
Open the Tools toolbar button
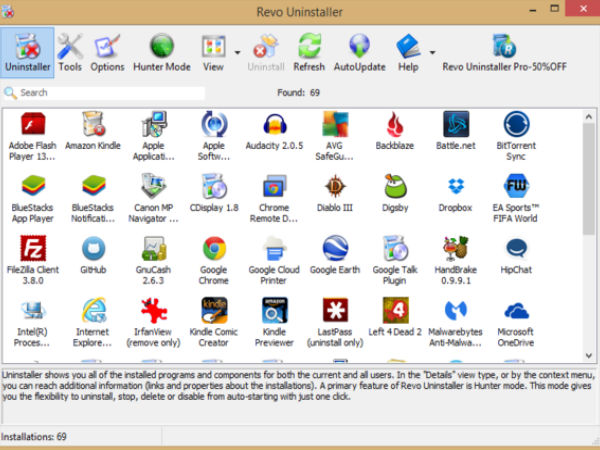(x=70, y=52)
